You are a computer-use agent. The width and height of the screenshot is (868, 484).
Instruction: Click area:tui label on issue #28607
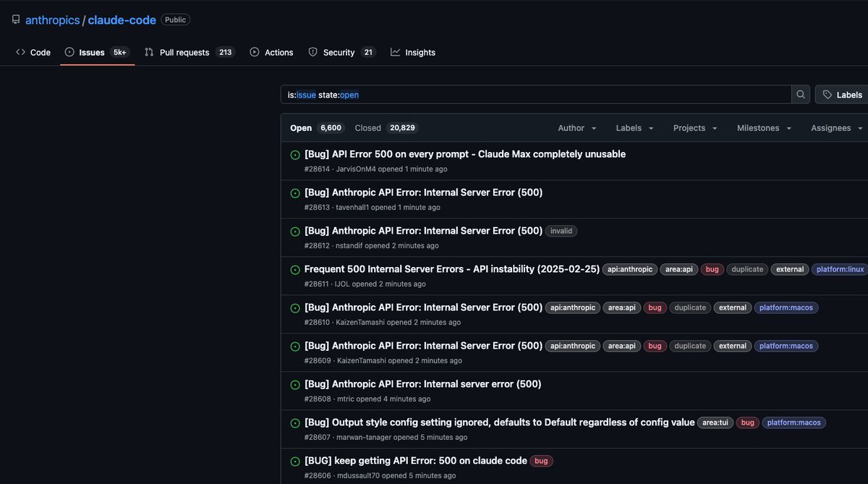click(x=715, y=423)
